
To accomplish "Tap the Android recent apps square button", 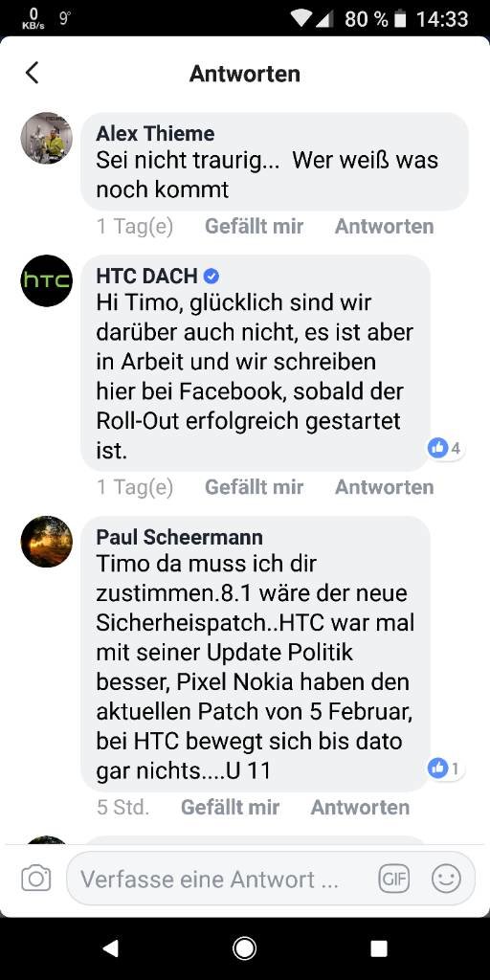I will pos(379,948).
